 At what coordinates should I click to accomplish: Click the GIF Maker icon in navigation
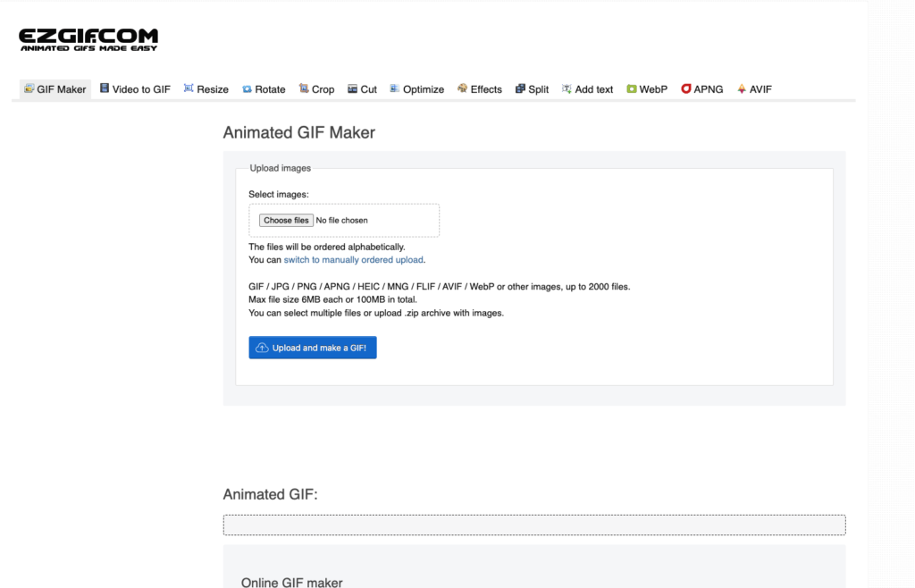point(29,88)
